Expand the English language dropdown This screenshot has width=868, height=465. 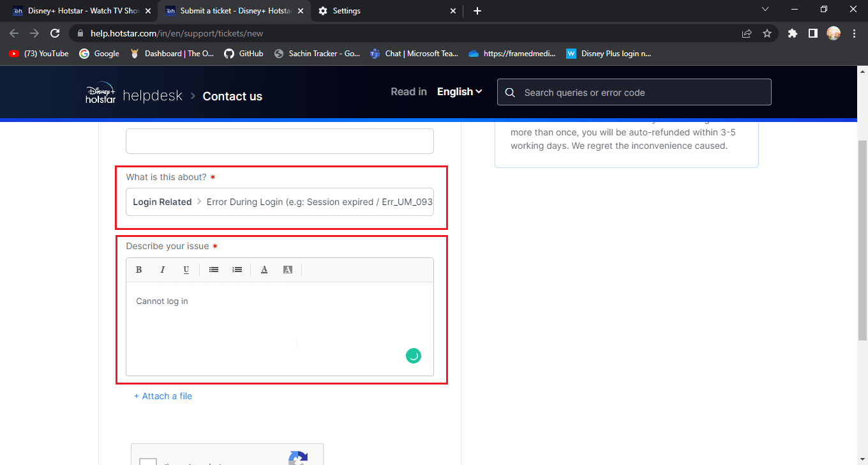[460, 92]
